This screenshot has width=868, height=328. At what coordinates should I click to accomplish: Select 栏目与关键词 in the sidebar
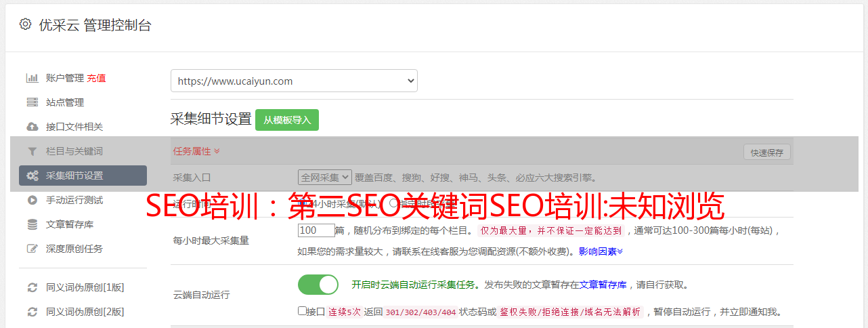click(74, 151)
